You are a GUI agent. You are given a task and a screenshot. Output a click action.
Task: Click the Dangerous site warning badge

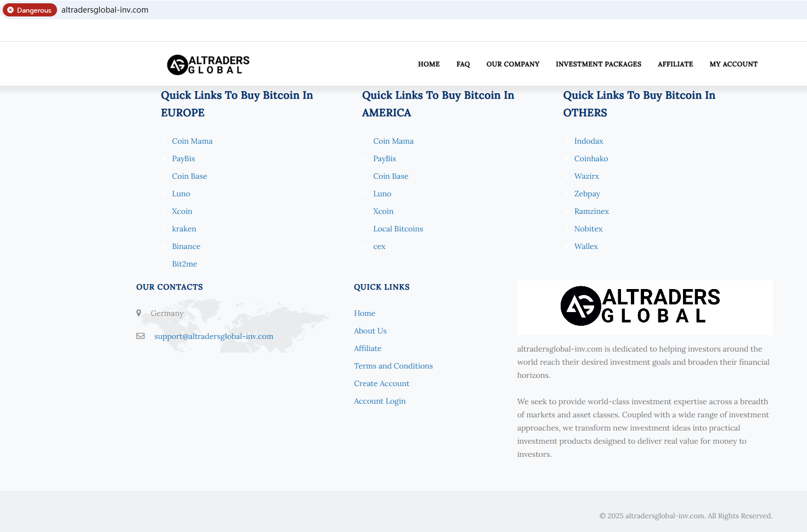point(30,10)
